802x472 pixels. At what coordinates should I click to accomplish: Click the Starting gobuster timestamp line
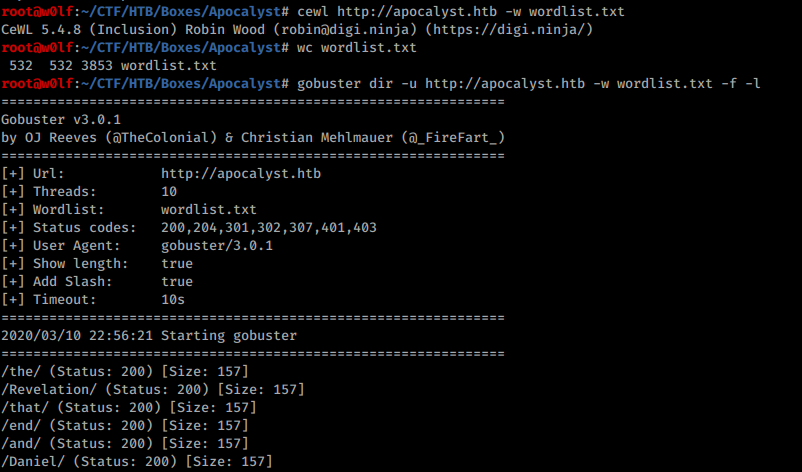(149, 335)
